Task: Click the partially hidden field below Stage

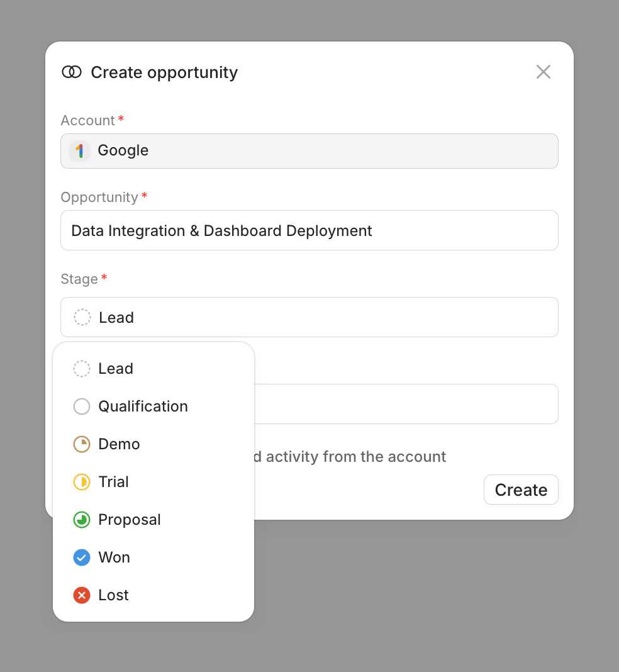Action: click(x=406, y=404)
